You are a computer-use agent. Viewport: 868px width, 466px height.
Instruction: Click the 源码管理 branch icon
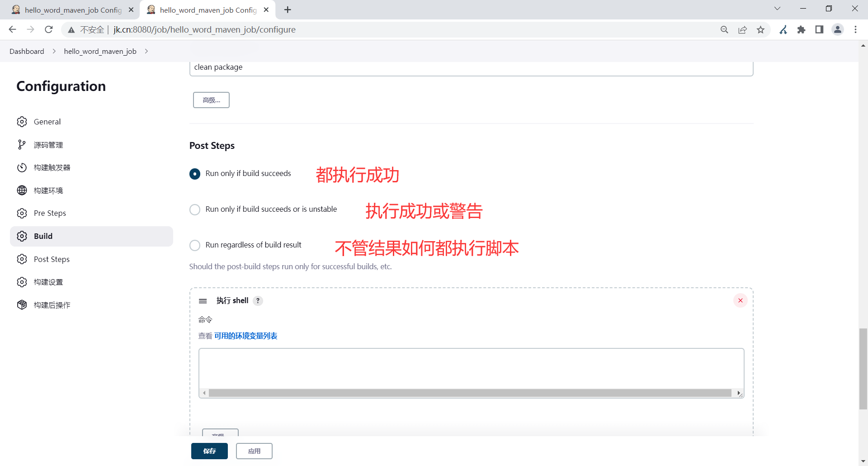(x=22, y=145)
